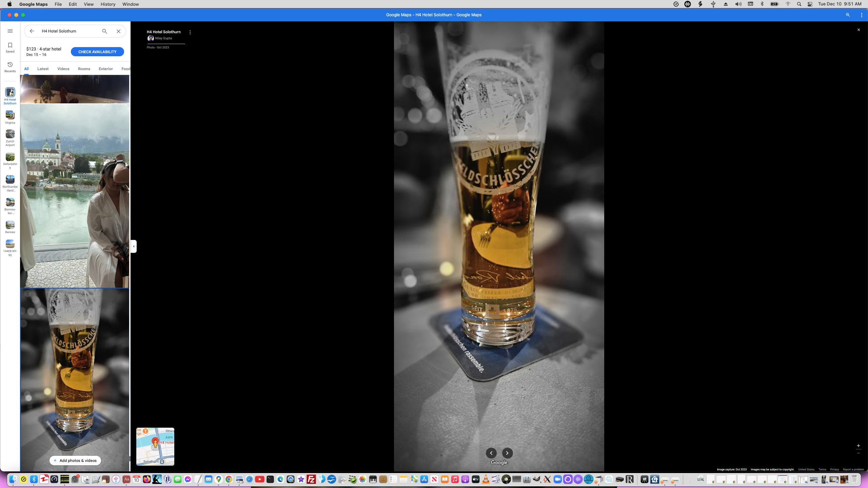Open the photo's three-dot overflow menu
The height and width of the screenshot is (488, 868).
(x=190, y=32)
